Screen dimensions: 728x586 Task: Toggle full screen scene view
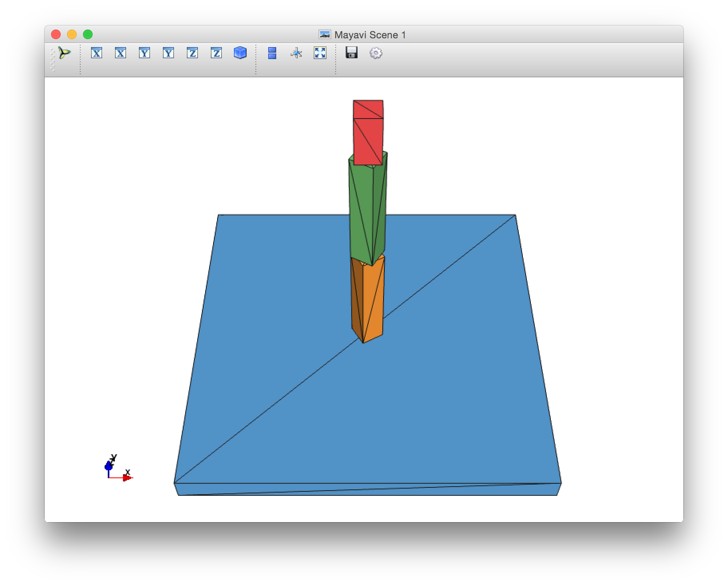320,53
